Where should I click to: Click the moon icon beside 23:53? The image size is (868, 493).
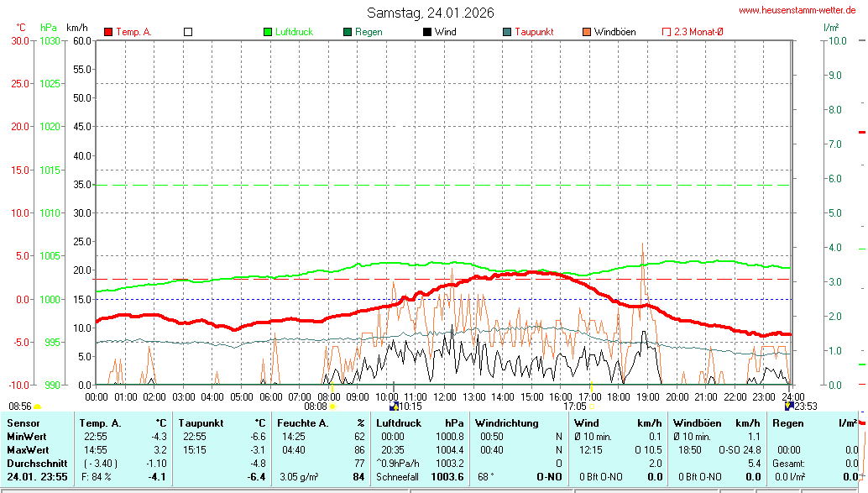click(x=788, y=406)
